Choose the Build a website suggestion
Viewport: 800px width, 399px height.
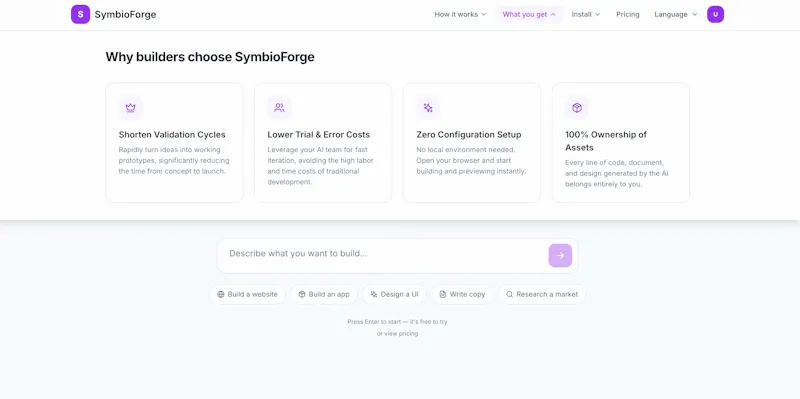[x=247, y=294]
